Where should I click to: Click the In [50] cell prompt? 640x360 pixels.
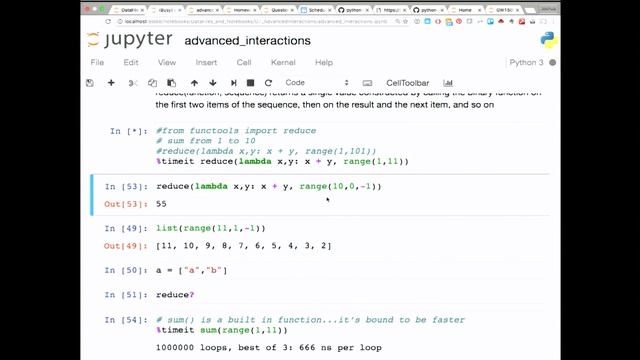(x=126, y=270)
